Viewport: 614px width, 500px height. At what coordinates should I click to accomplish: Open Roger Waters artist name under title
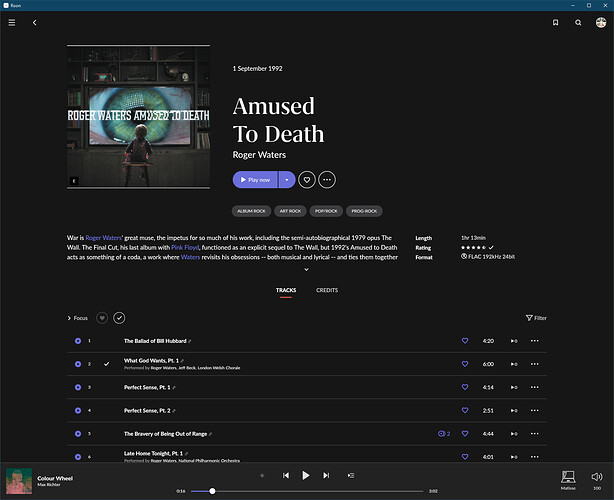259,155
